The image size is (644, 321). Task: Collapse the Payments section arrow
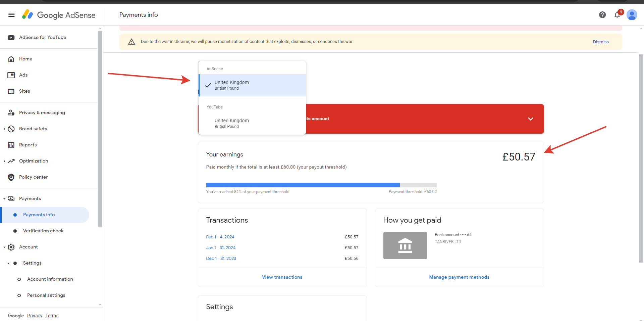pos(4,199)
